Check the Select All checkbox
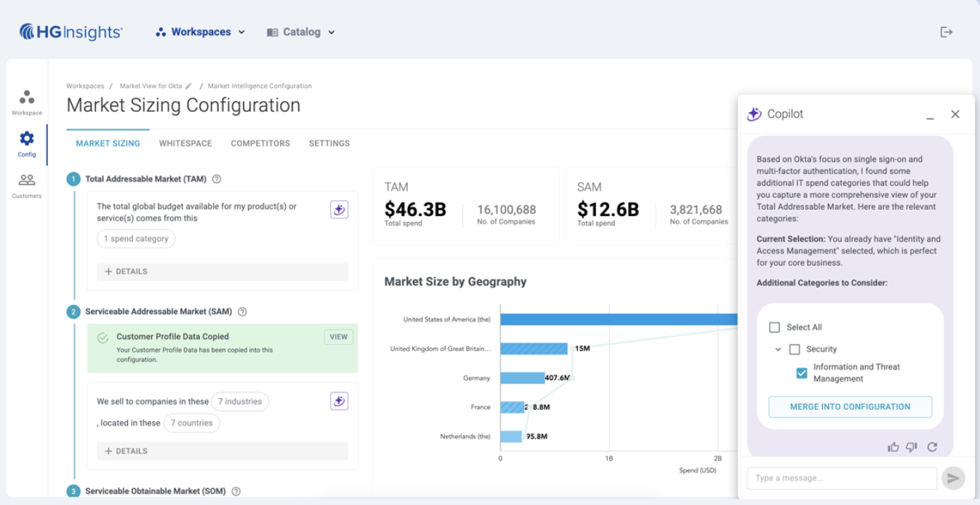The height and width of the screenshot is (505, 980). point(775,327)
